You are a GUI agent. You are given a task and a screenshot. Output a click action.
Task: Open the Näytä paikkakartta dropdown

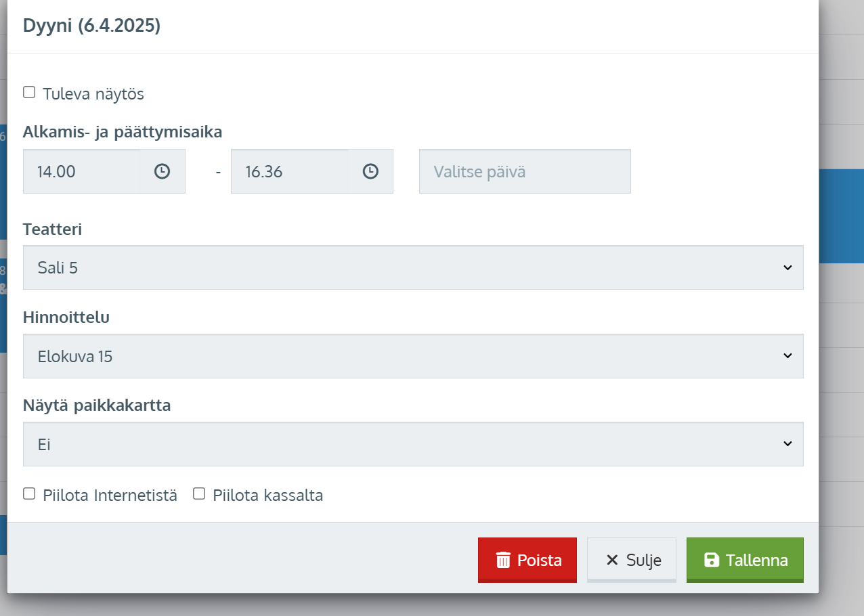406,445
